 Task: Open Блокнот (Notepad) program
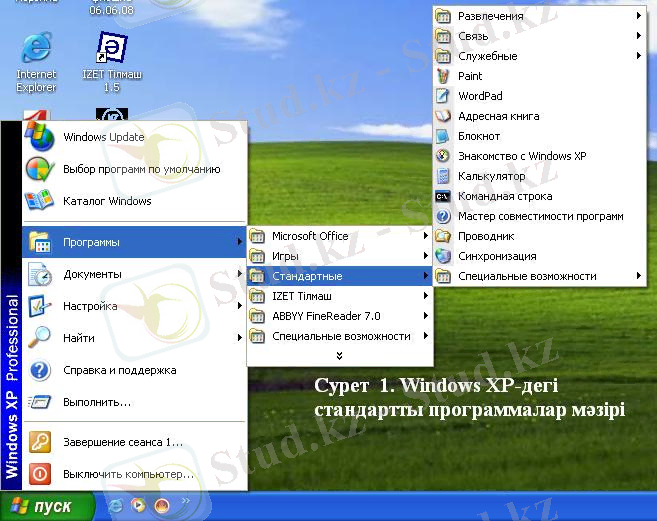click(x=478, y=136)
